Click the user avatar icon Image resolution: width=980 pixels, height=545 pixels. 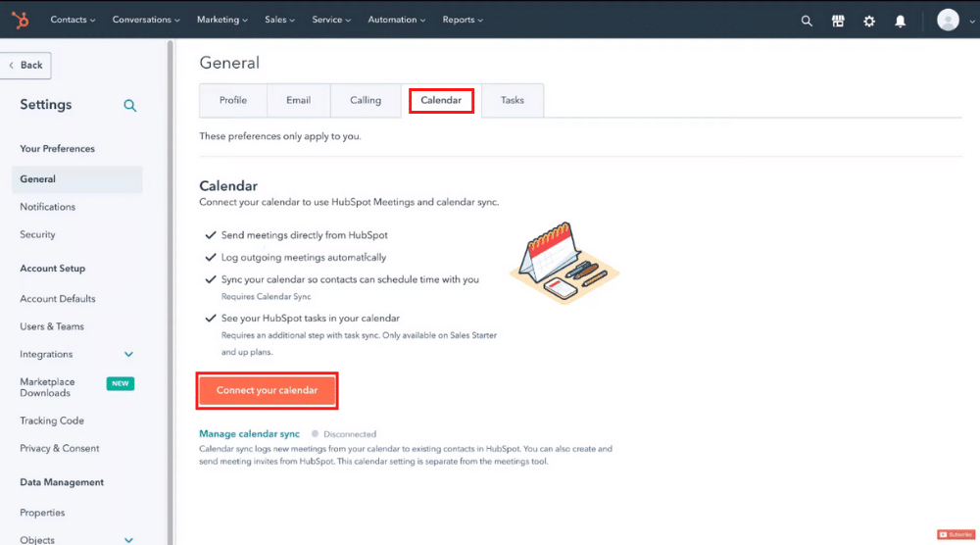click(x=948, y=20)
